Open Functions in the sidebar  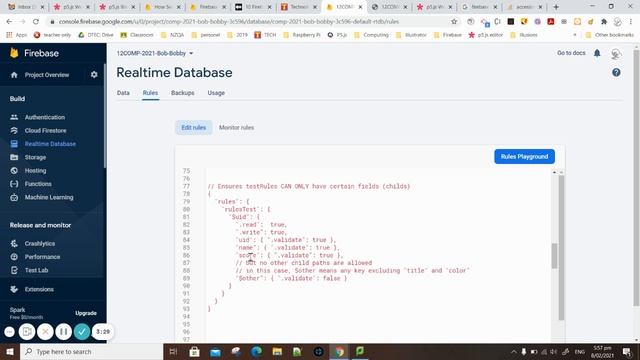pos(38,184)
